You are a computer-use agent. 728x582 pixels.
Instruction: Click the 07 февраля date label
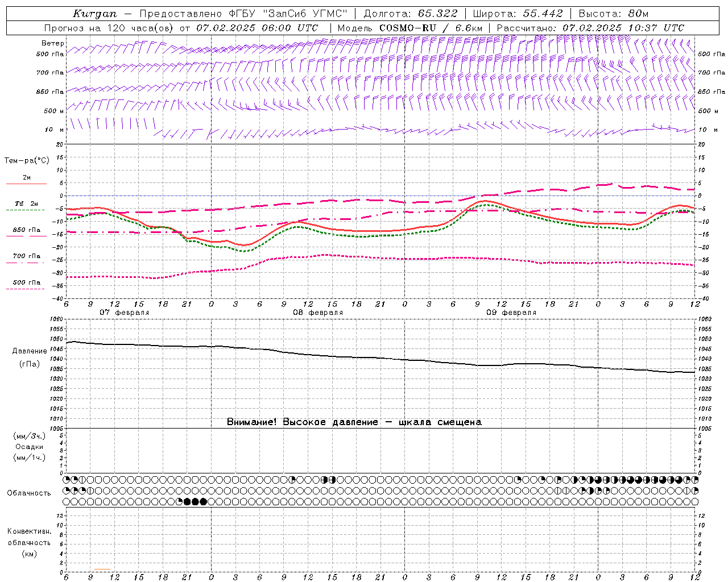(124, 313)
